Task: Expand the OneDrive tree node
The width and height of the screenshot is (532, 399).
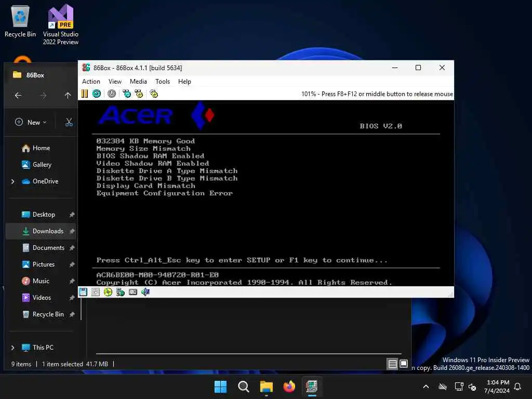Action: coord(13,181)
